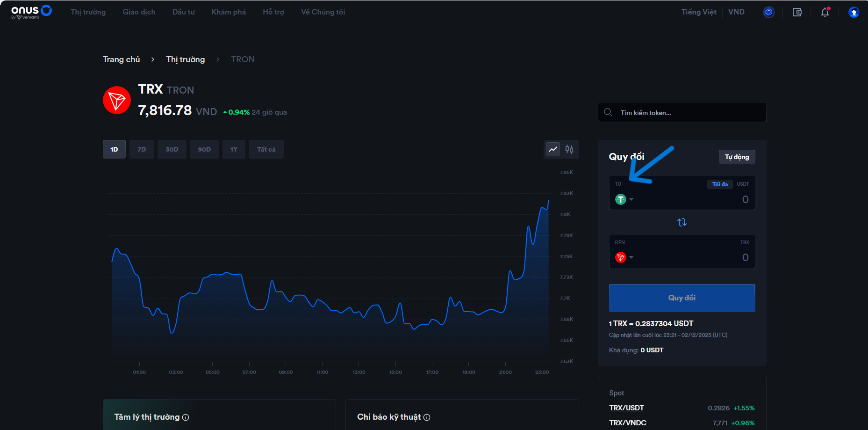Viewport: 868px width, 430px height.
Task: Open the notifications bell
Action: (825, 12)
